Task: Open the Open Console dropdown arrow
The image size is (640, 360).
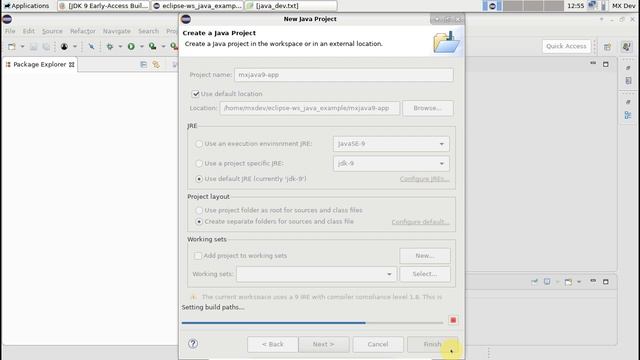Action: 579,282
